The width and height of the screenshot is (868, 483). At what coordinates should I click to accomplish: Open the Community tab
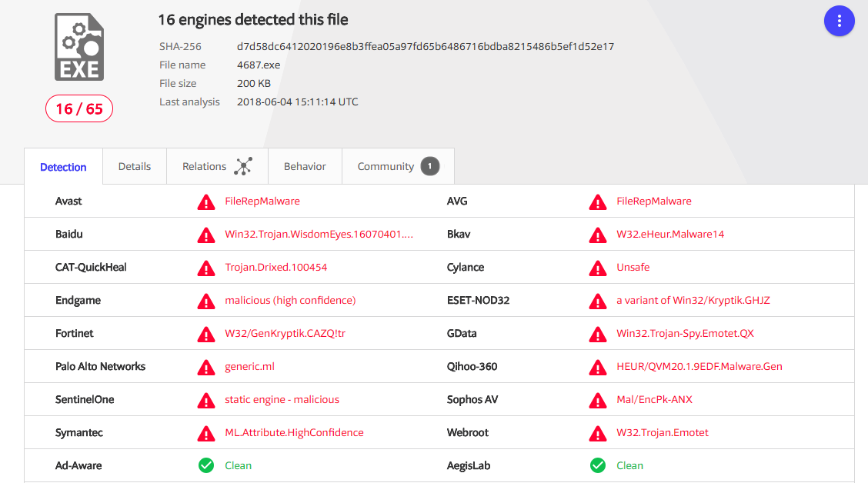point(398,167)
